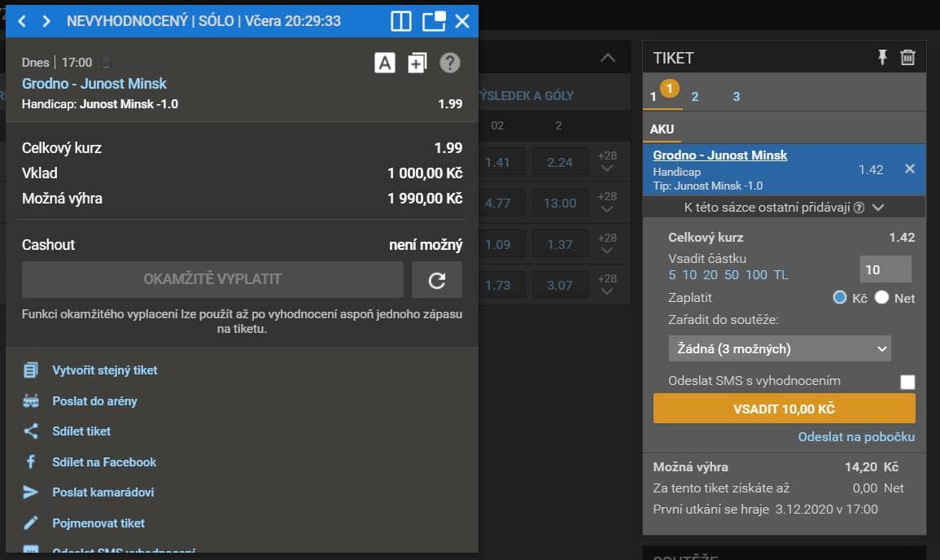Image resolution: width=940 pixels, height=560 pixels.
Task: Switch to ticket tab 2
Action: pos(694,97)
